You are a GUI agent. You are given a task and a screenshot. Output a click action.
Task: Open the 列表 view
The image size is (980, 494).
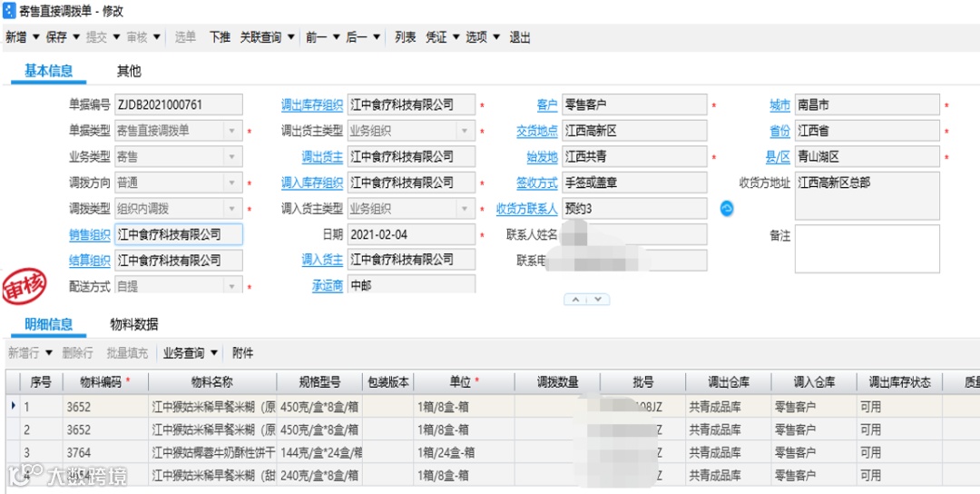[x=405, y=37]
